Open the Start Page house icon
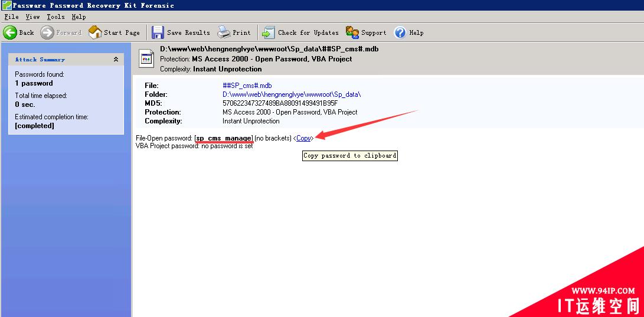 95,32
